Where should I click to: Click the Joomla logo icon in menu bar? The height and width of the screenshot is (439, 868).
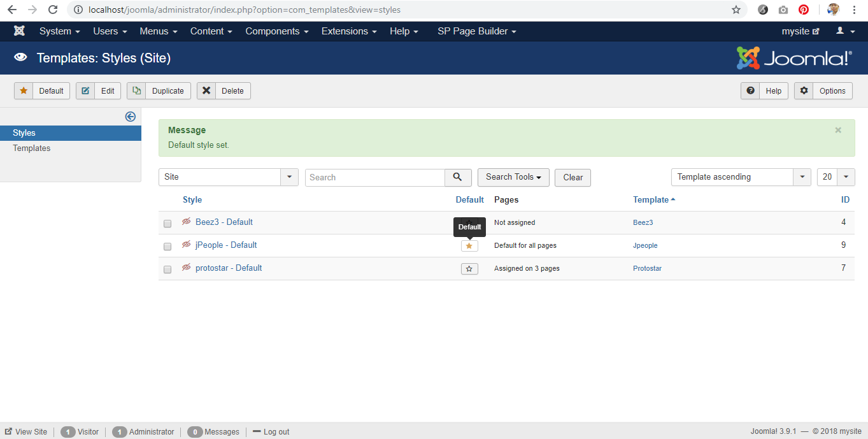(x=19, y=31)
